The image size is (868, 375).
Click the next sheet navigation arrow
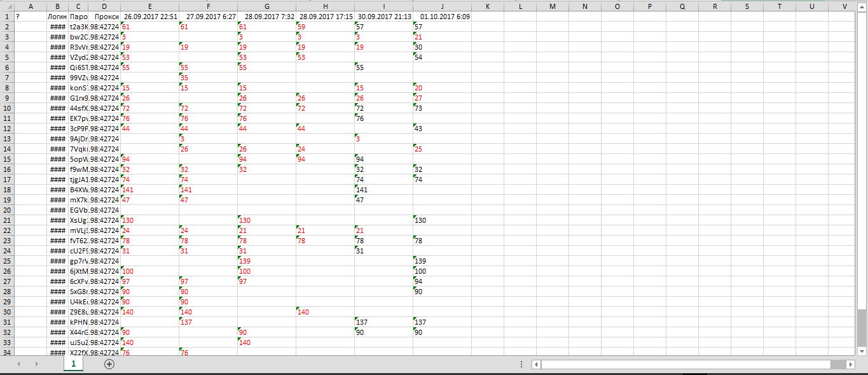point(36,364)
